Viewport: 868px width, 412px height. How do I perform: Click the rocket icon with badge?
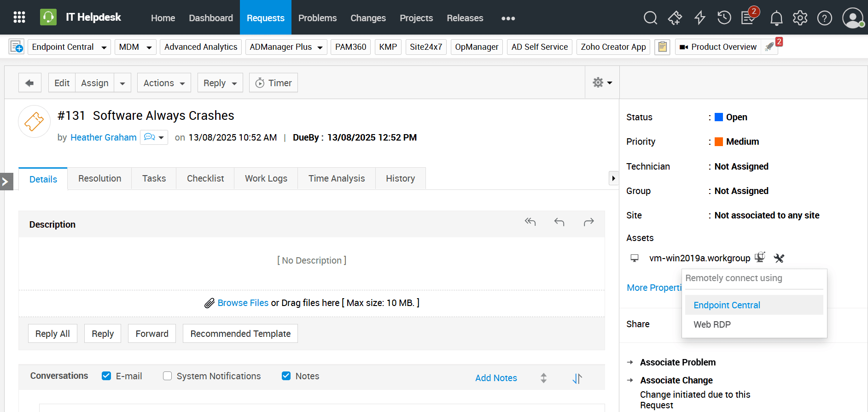(770, 47)
